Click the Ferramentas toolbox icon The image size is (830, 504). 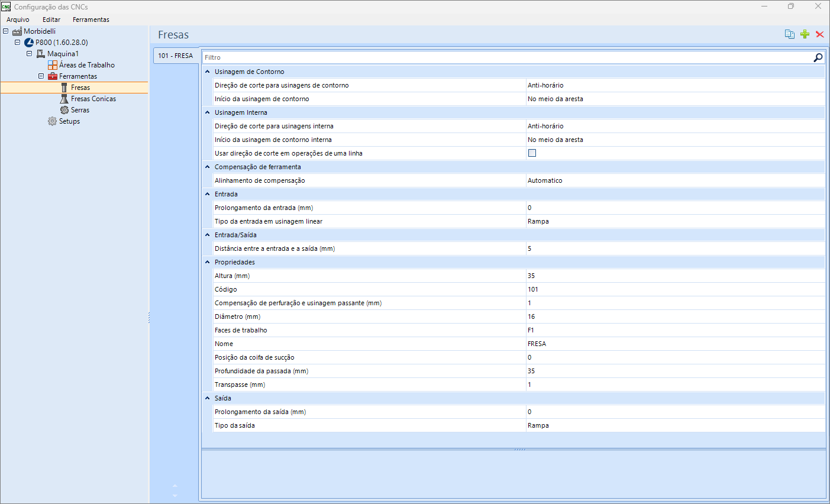coord(53,76)
